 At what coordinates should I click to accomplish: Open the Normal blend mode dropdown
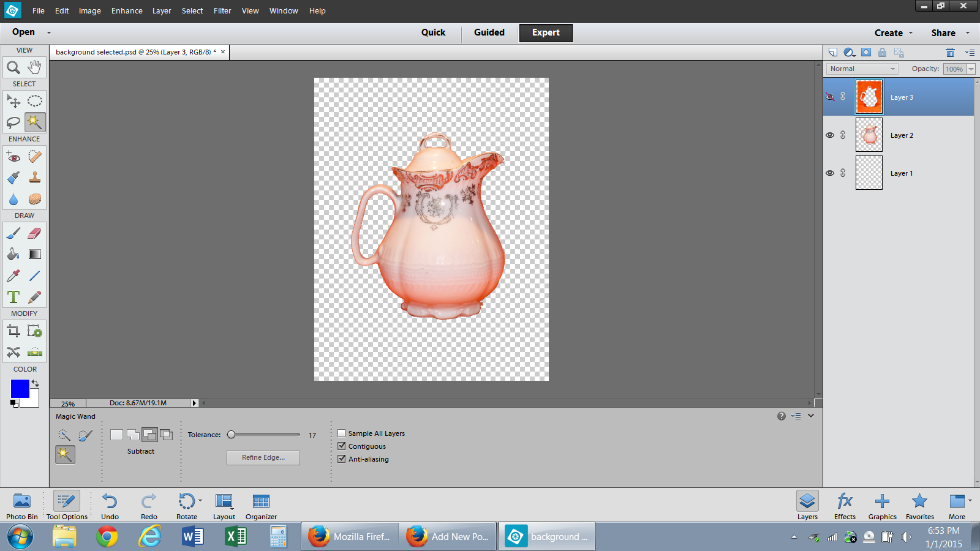pyautogui.click(x=862, y=69)
